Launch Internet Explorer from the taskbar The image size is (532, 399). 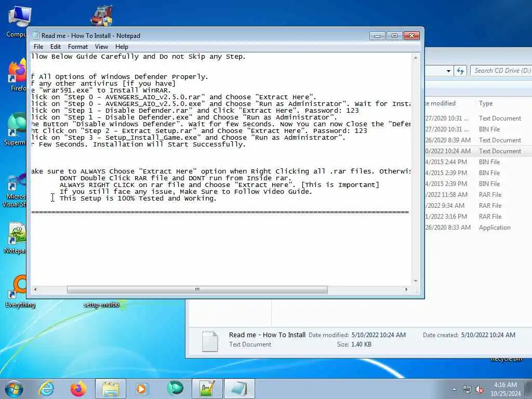point(46,389)
